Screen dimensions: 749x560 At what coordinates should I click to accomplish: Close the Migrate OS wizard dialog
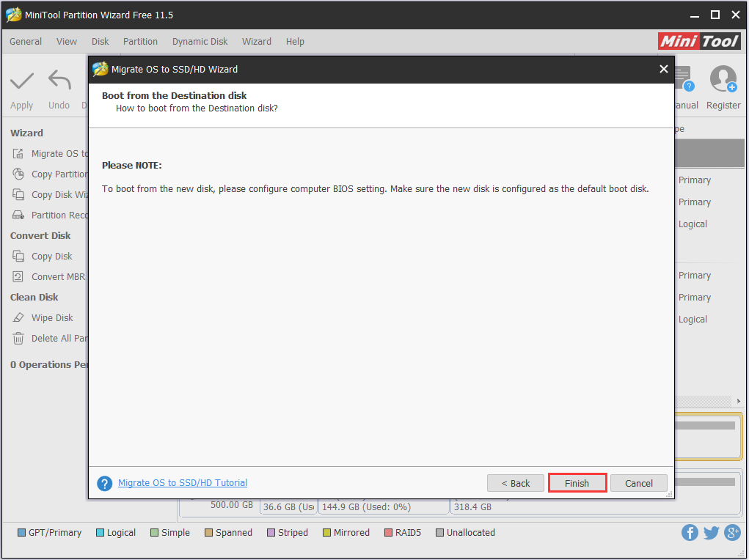[x=663, y=69]
